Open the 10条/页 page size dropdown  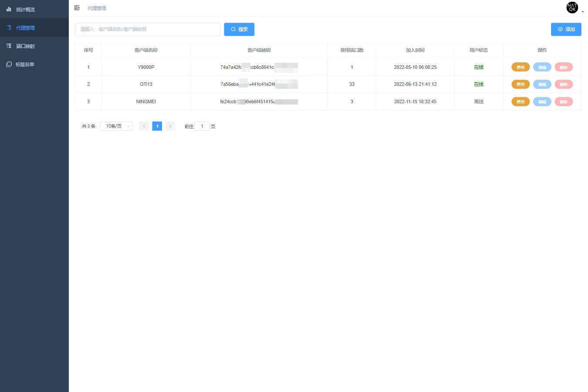pos(116,126)
